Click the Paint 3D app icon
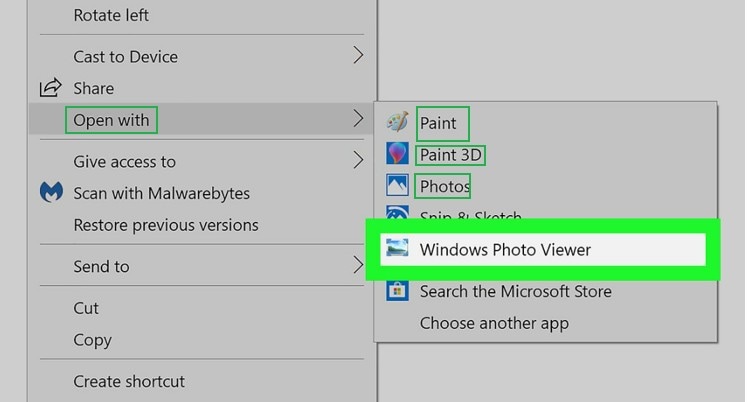The height and width of the screenshot is (402, 747). pyautogui.click(x=397, y=154)
